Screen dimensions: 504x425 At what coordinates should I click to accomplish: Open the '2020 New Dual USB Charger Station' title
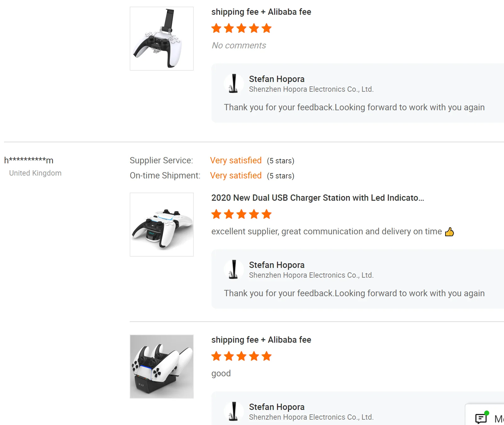tap(317, 198)
